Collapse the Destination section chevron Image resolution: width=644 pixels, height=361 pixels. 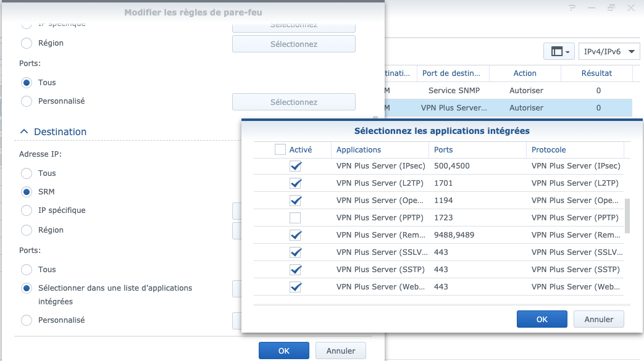point(25,131)
